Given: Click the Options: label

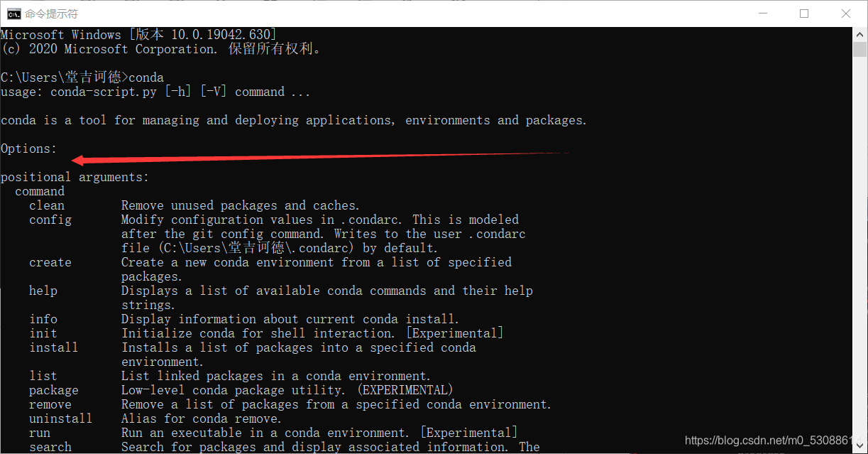Looking at the screenshot, I should (x=28, y=148).
